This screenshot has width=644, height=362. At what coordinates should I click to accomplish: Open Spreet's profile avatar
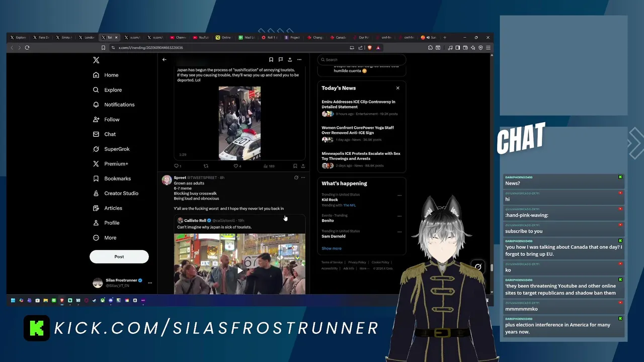167,180
